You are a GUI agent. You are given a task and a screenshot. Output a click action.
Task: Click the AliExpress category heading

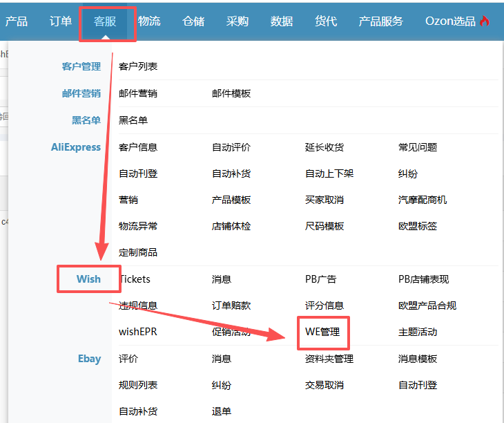pos(76,147)
